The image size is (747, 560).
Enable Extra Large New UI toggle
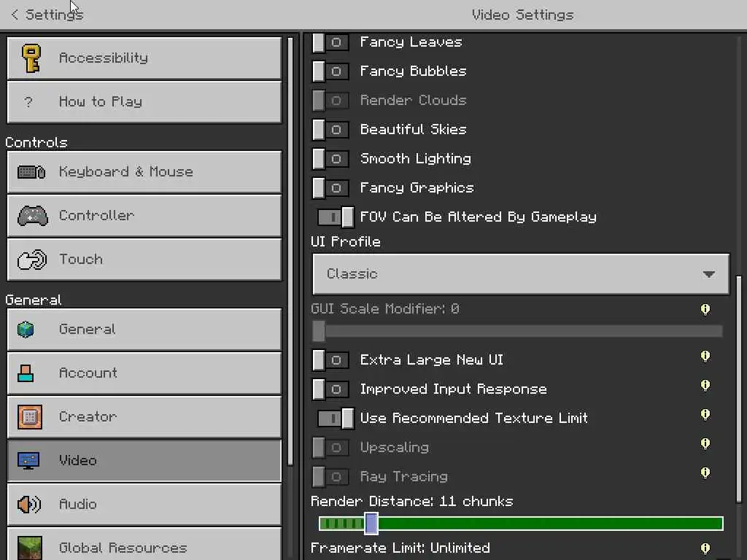click(330, 360)
